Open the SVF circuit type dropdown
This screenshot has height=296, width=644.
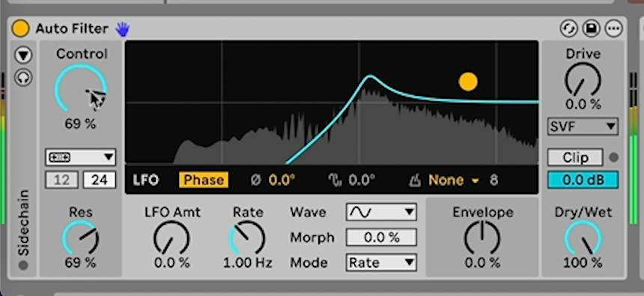583,126
